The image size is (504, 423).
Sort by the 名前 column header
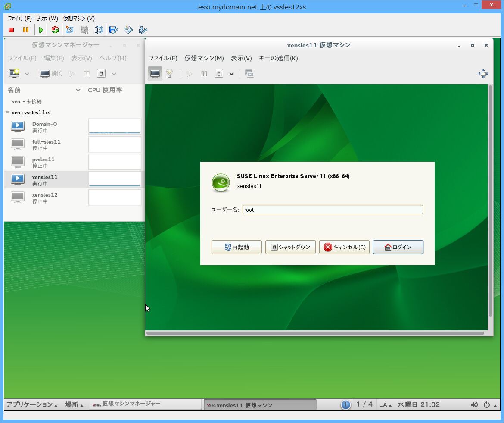tap(44, 90)
